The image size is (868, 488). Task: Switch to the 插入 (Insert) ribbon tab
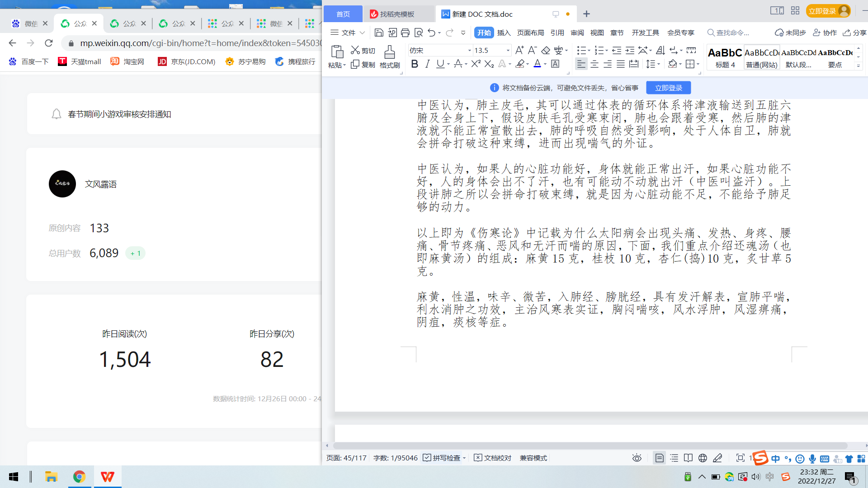click(504, 33)
